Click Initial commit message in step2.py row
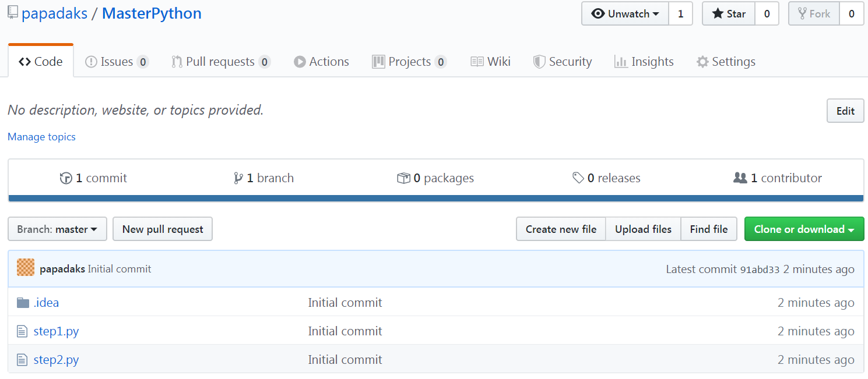Screen dimensions: 868x379 (x=345, y=360)
